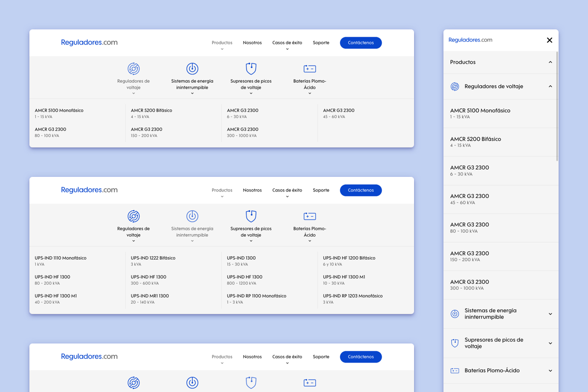The image size is (588, 392).
Task: Click Reguladores de voltaje icon in mobile menu
Action: (455, 87)
